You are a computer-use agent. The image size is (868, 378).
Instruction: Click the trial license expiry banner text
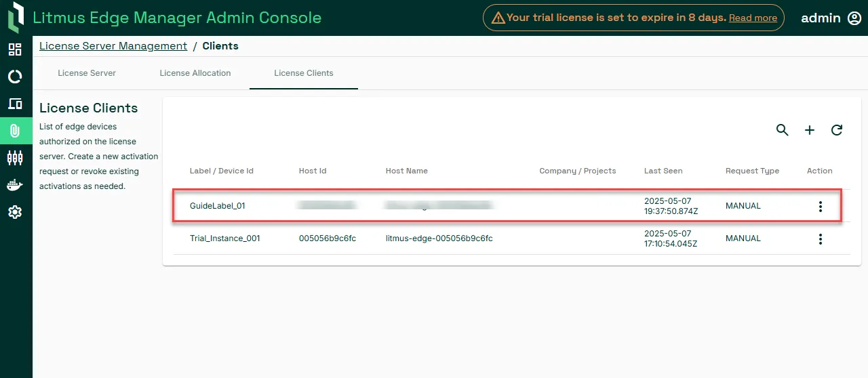coord(616,18)
